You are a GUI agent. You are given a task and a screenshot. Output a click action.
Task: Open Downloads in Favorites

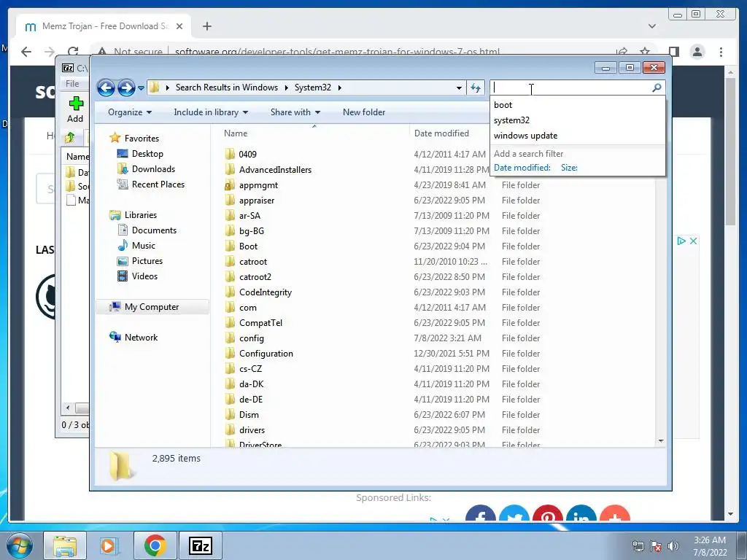[153, 169]
